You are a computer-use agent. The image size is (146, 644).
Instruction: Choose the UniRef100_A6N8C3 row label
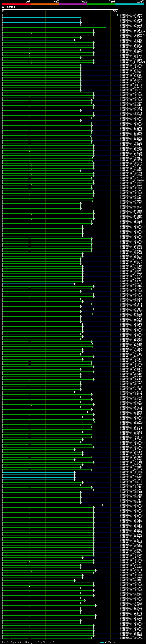click(131, 379)
